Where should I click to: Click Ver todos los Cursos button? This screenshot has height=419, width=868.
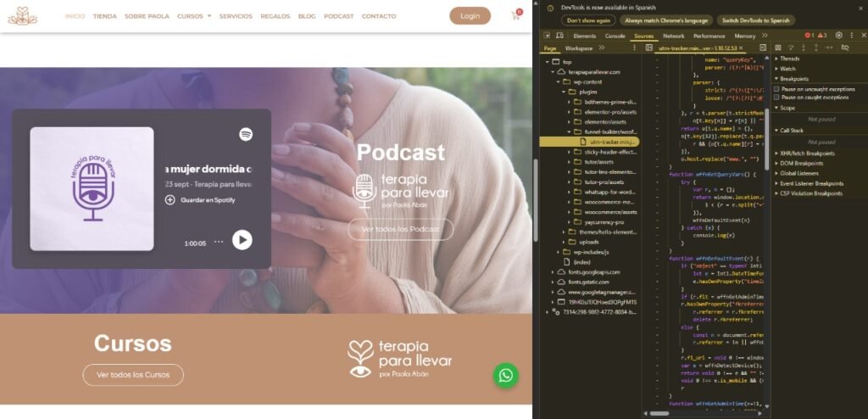(133, 375)
